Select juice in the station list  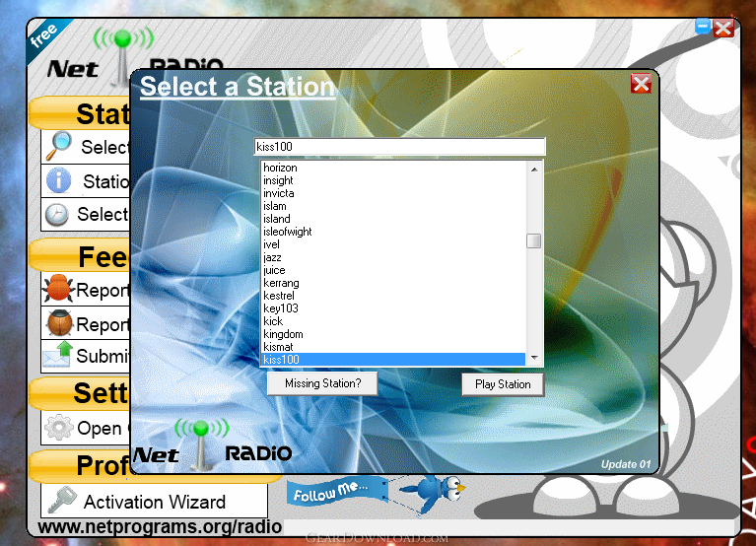(x=393, y=270)
